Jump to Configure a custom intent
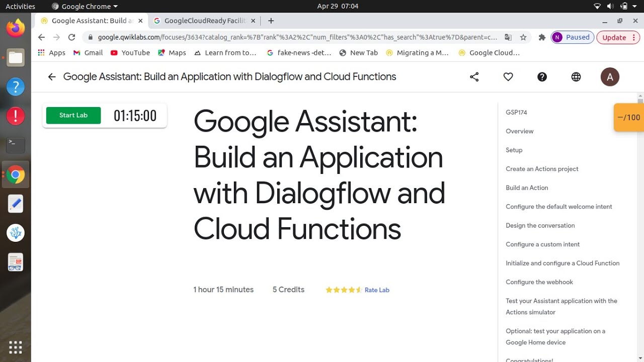 [542, 244]
